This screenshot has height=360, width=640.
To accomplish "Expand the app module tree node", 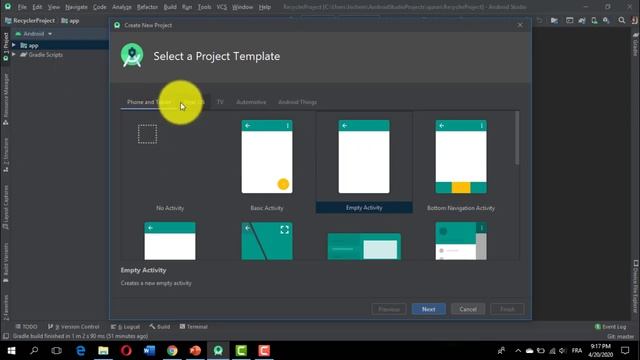I will [14, 45].
